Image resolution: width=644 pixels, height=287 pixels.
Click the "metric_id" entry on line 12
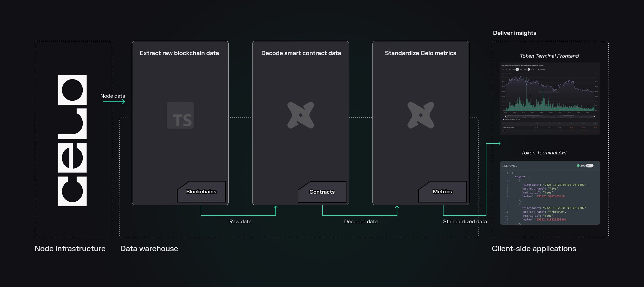pos(538,216)
